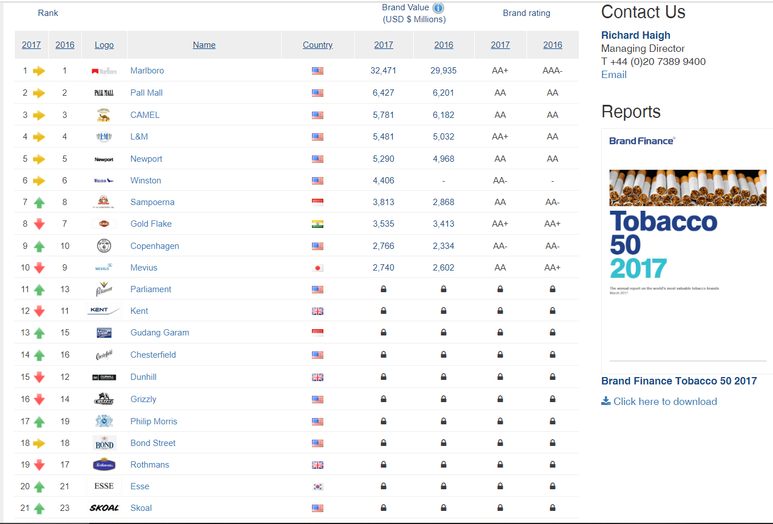Open the Sampoerna brand name link
This screenshot has width=773, height=524.
click(x=152, y=202)
